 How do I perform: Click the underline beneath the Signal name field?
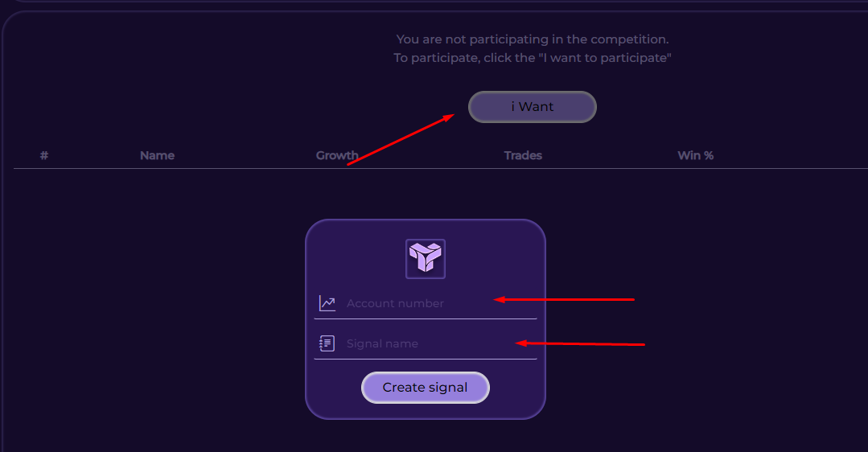(x=426, y=359)
